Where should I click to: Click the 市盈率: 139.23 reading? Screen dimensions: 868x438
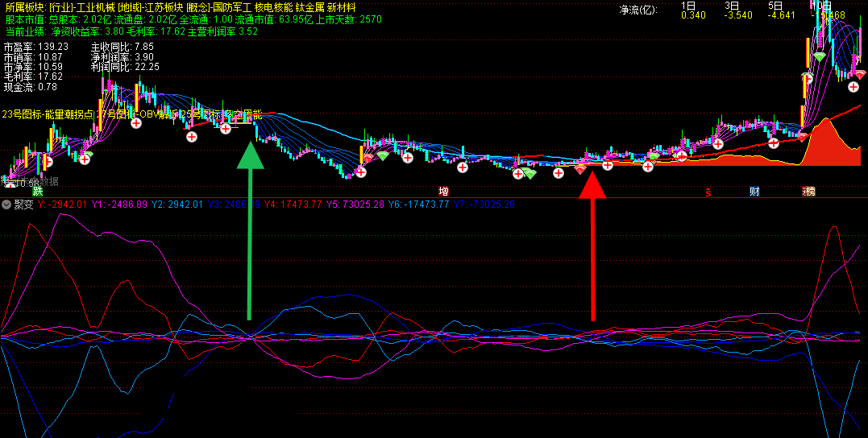(36, 47)
